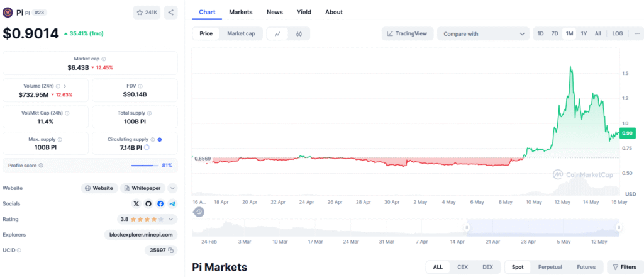The height and width of the screenshot is (277, 644).
Task: Click the verified circulating supply badge
Action: pyautogui.click(x=160, y=140)
